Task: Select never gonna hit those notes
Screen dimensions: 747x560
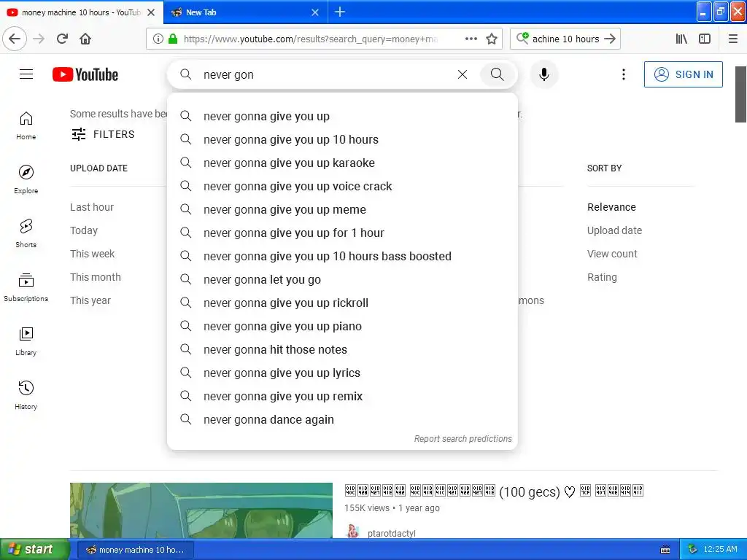Action: [342, 349]
